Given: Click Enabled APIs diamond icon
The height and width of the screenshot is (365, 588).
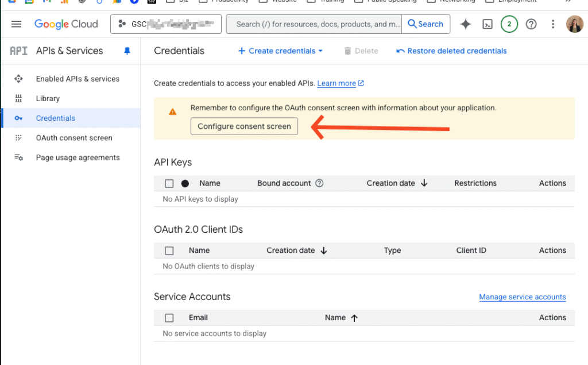Looking at the screenshot, I should pos(18,79).
